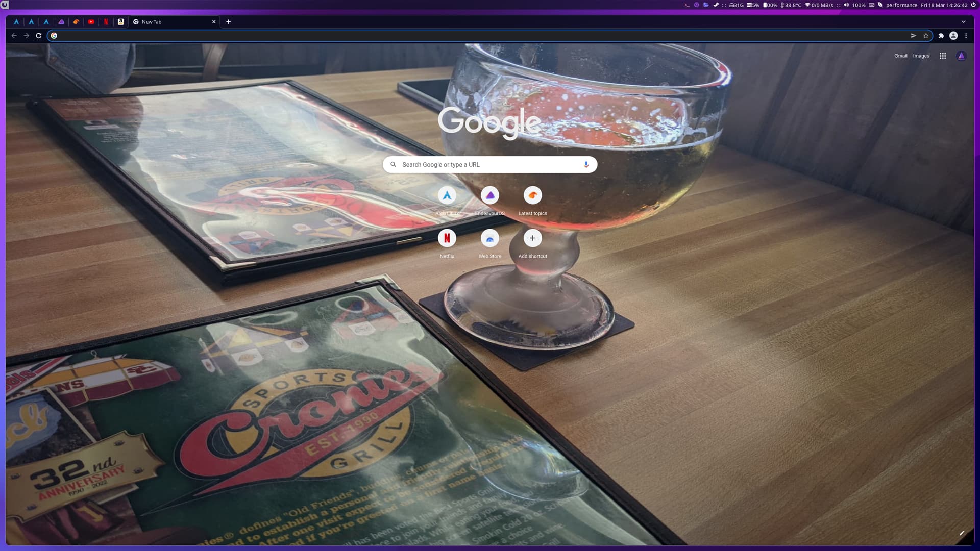
Task: Open the power button in top panel
Action: (x=973, y=5)
